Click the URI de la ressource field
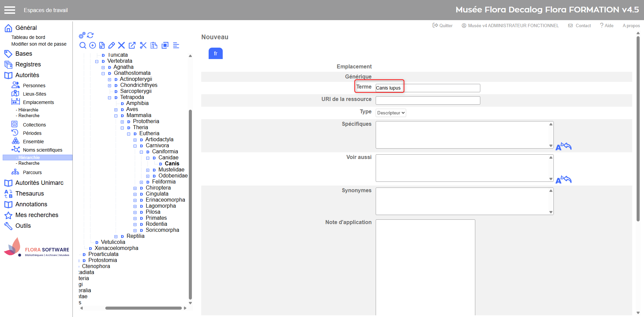The width and height of the screenshot is (644, 317). click(428, 100)
